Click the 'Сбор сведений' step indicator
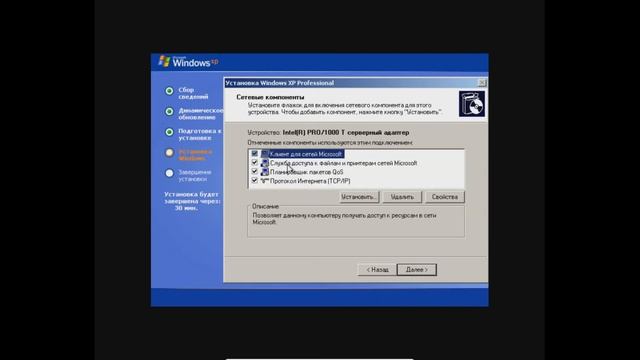This screenshot has width=640, height=360. 169,91
